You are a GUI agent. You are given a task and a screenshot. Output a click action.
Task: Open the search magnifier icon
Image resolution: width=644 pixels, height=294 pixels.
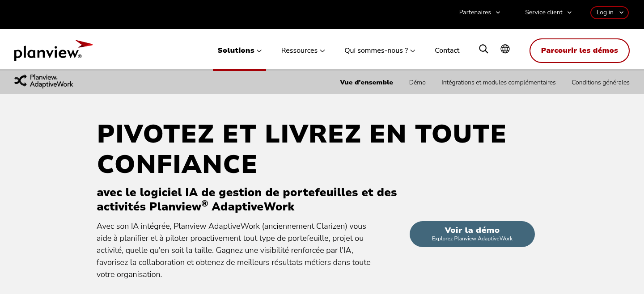(x=483, y=49)
